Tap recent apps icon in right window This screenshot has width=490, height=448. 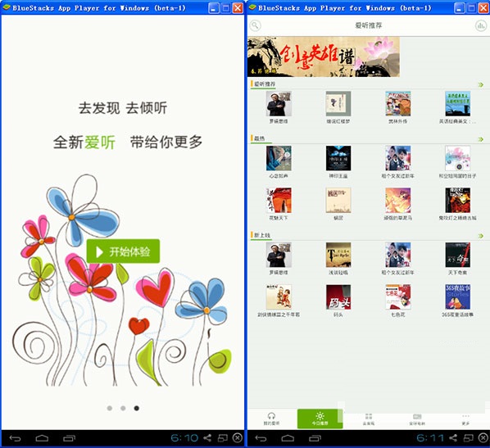315,438
